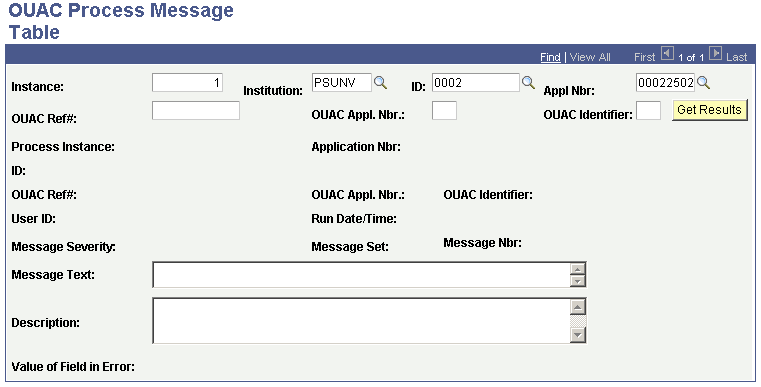Click the 'Process Instance:' label

(x=63, y=147)
